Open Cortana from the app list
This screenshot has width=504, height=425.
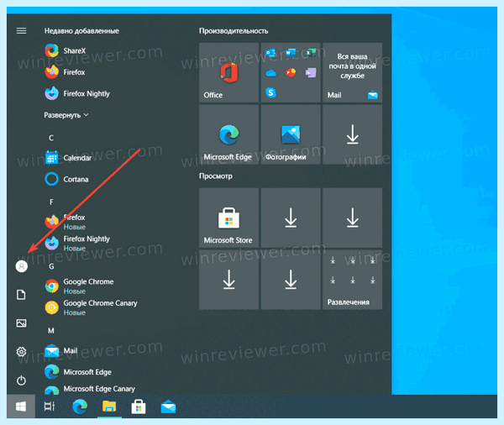click(66, 179)
